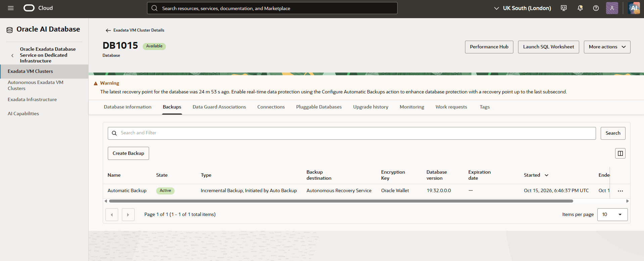Viewport: 644px width, 261px height.
Task: Open Exadata VM Clusters in sidebar
Action: tap(44, 71)
